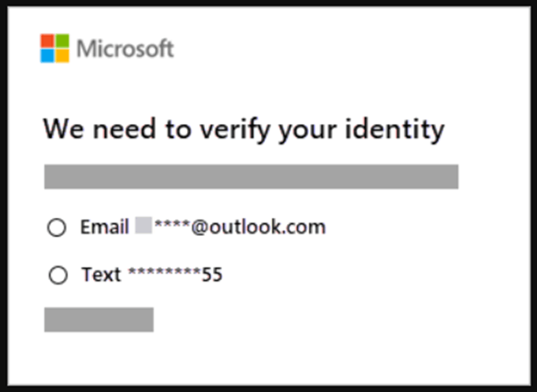Click the 'We need to verify your identity' heading

tap(244, 129)
